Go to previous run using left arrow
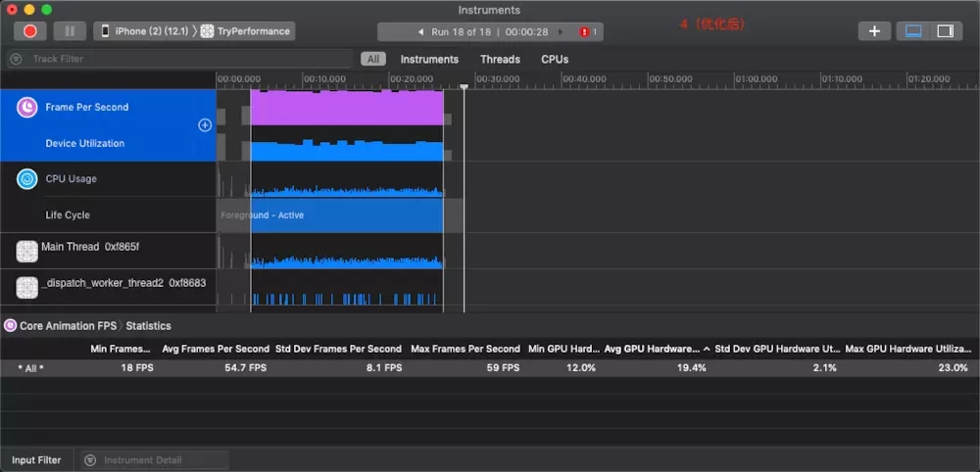Screen dimensions: 980x472 click(420, 32)
